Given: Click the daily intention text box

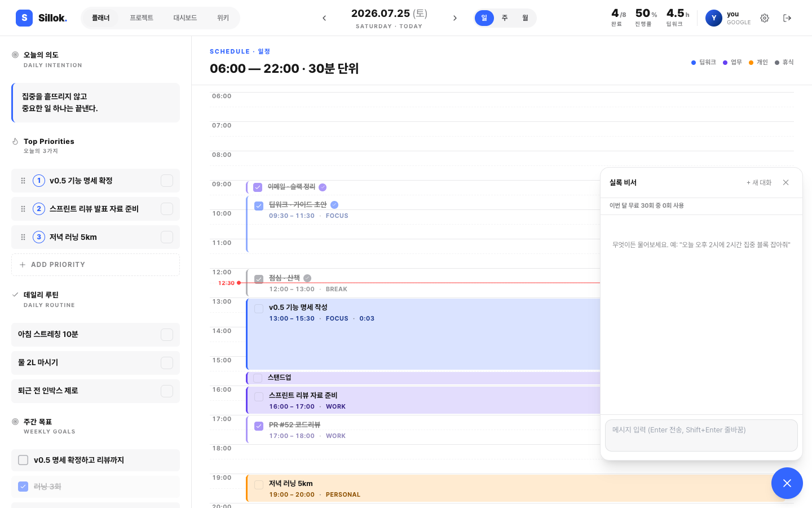Looking at the screenshot, I should point(95,103).
